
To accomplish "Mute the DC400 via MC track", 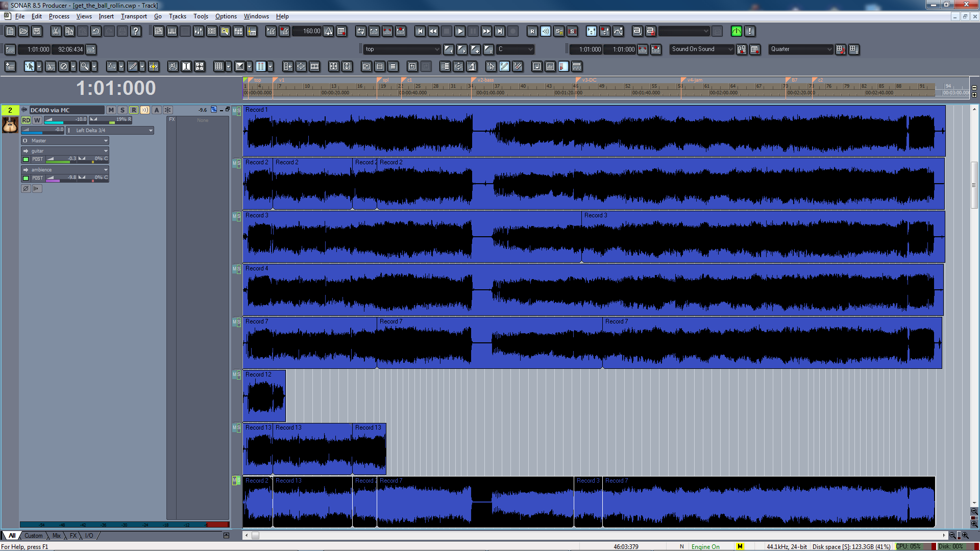I will (x=111, y=110).
